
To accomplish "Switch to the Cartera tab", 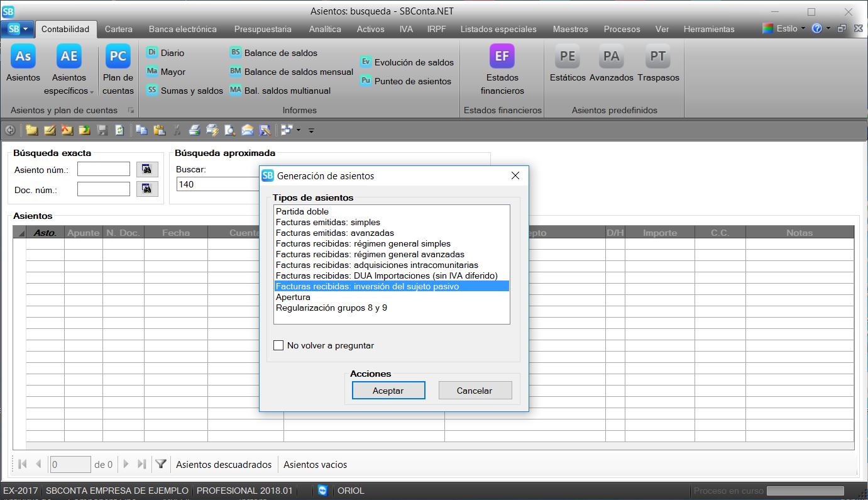I will pyautogui.click(x=118, y=29).
